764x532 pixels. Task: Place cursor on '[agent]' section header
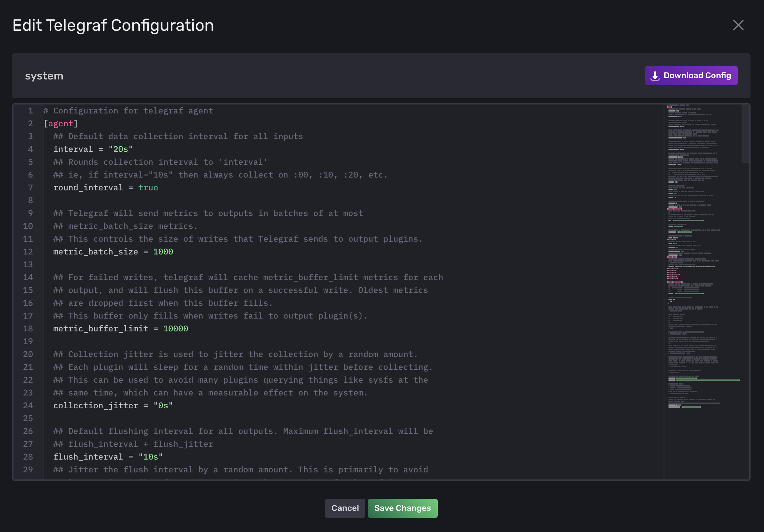[61, 123]
